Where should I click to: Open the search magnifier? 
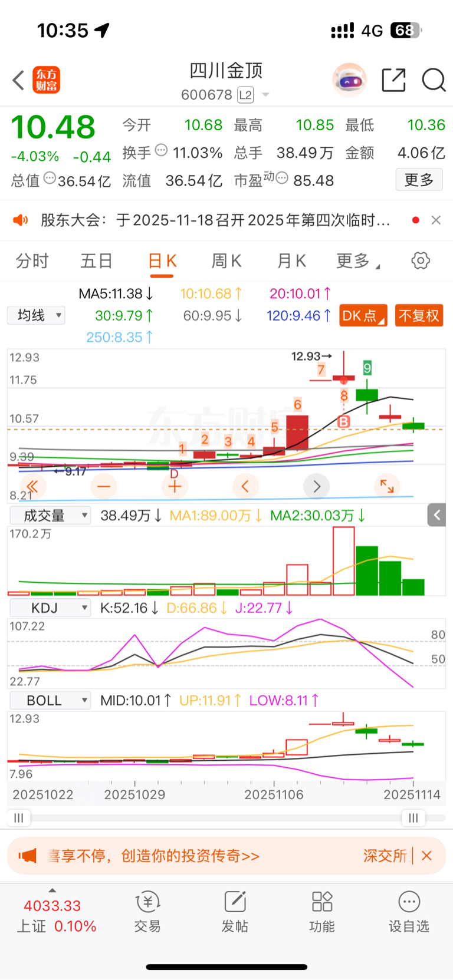(x=434, y=80)
